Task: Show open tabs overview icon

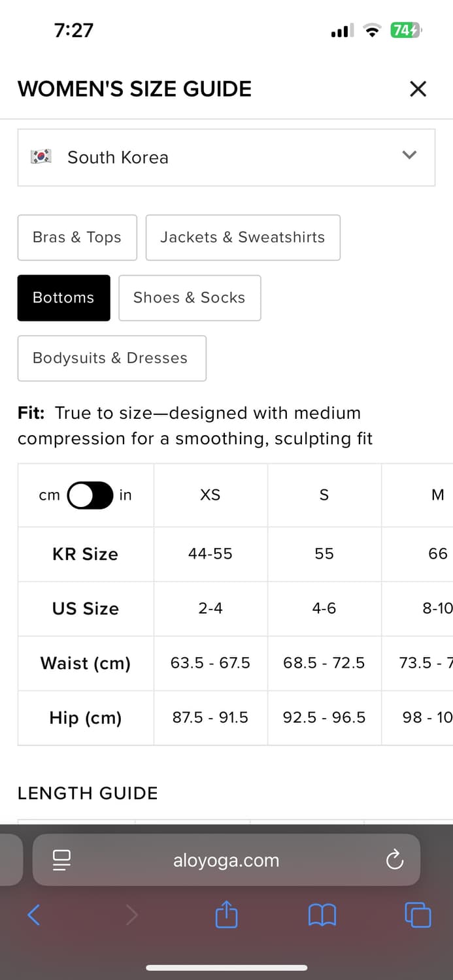Action: [x=418, y=915]
